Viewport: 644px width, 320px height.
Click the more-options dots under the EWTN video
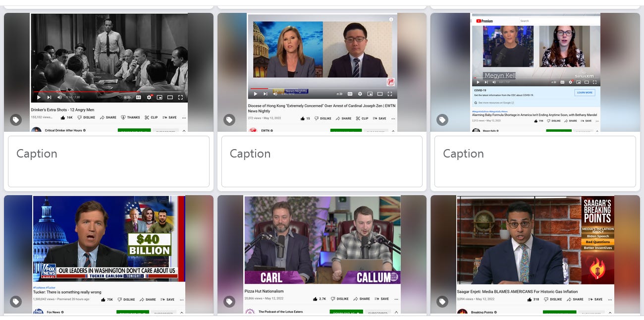click(393, 119)
